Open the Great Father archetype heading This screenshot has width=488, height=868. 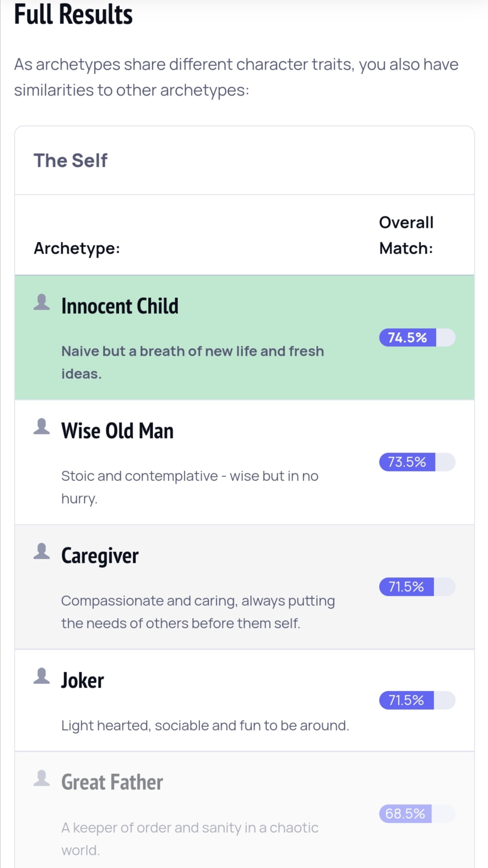pyautogui.click(x=112, y=782)
